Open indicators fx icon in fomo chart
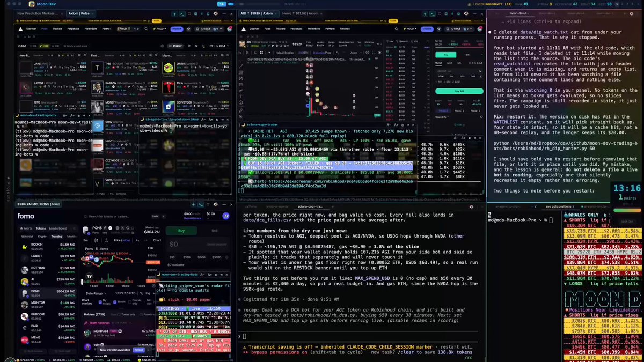The width and height of the screenshot is (644, 362). click(x=106, y=240)
